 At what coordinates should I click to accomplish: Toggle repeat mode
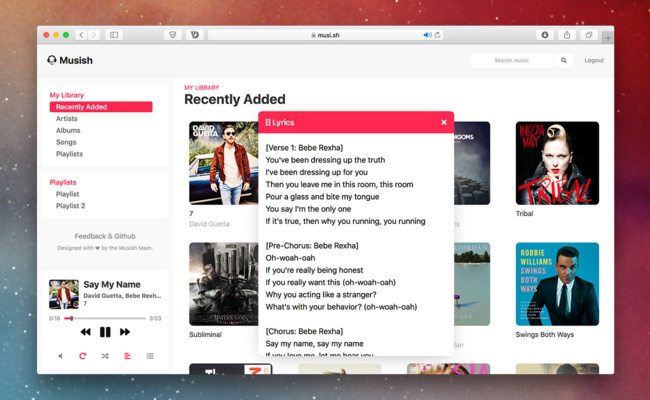click(82, 356)
